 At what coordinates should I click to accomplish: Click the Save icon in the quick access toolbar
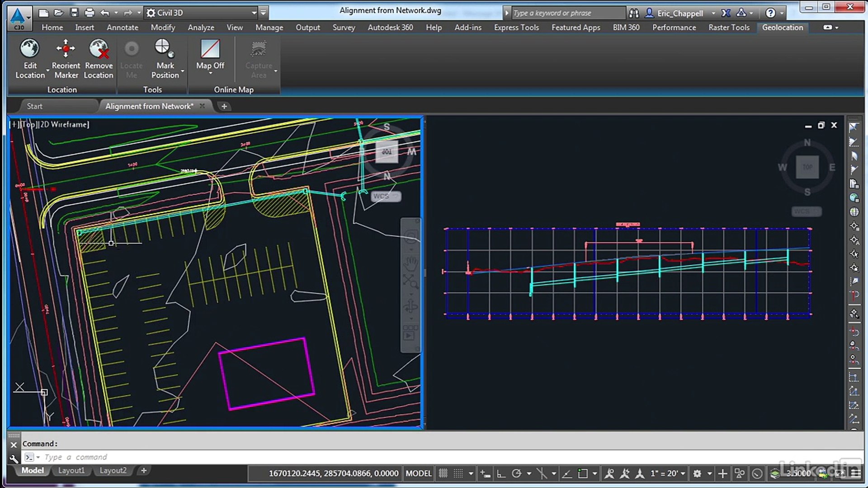coord(74,13)
